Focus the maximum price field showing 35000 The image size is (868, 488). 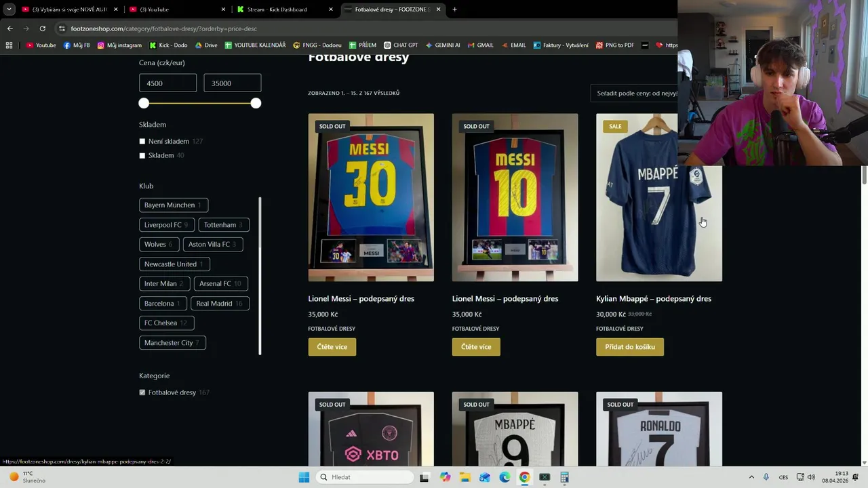pos(233,83)
